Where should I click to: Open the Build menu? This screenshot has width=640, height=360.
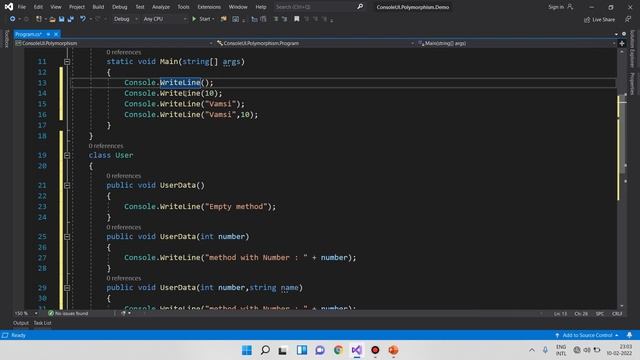(98, 7)
